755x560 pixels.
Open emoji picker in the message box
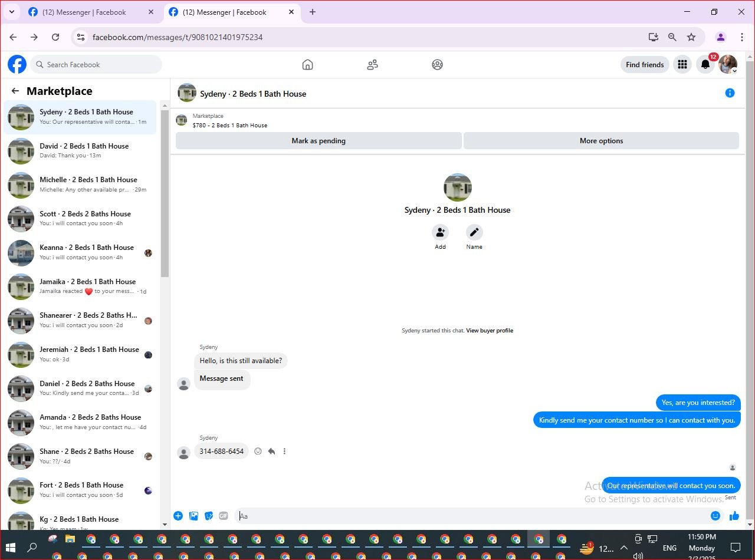pyautogui.click(x=715, y=516)
